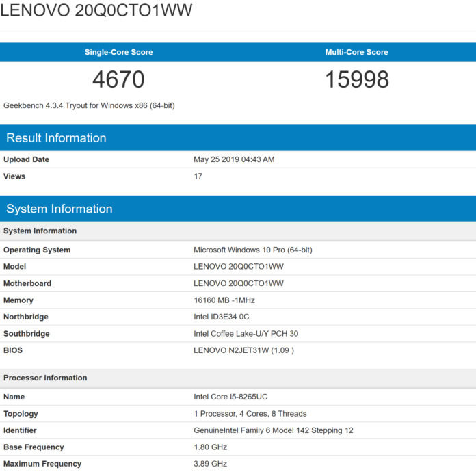The image size is (476, 472).
Task: Select the BIOS value LENOVO N2JET31W (1.09)
Action: (243, 350)
